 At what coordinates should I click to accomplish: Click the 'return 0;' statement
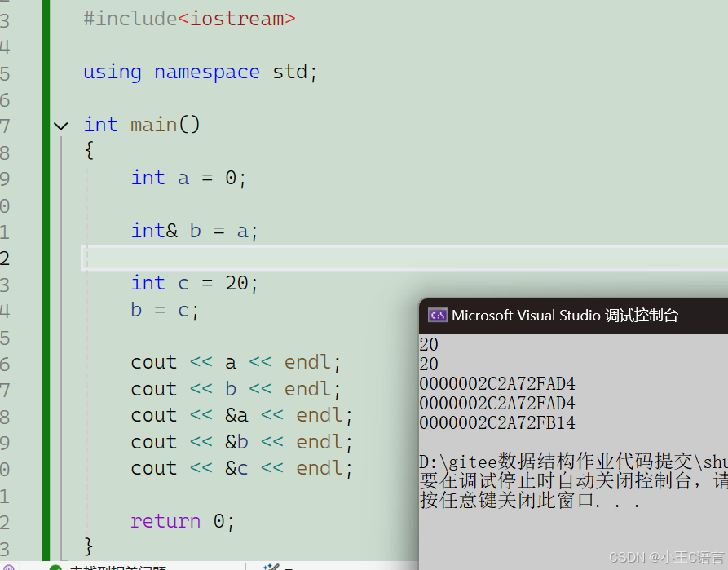coord(183,522)
